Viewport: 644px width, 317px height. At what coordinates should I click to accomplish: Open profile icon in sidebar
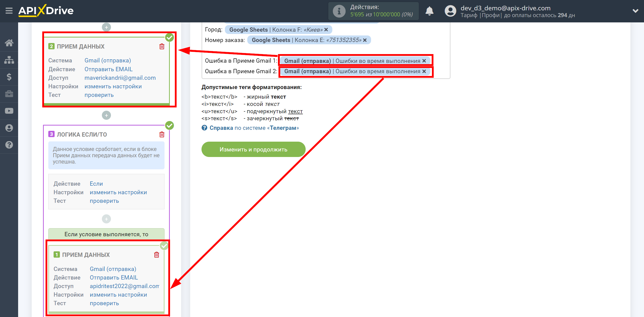(x=9, y=128)
